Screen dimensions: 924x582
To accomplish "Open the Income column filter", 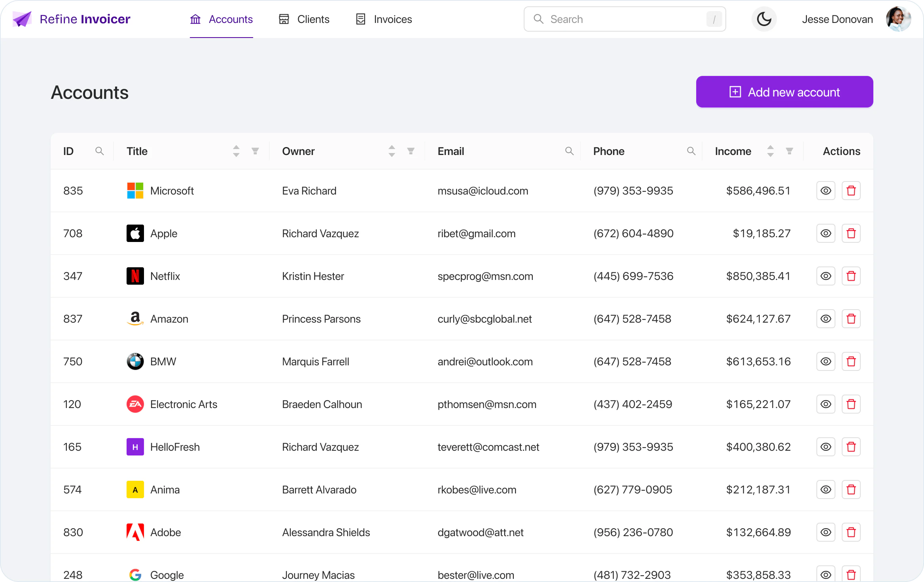I will (790, 151).
